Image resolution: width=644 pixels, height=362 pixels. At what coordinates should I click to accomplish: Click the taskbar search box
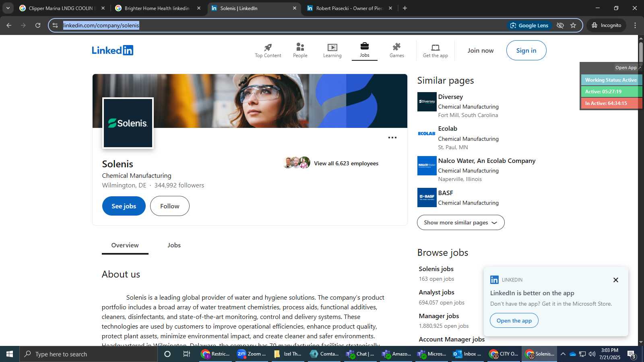tap(89, 354)
